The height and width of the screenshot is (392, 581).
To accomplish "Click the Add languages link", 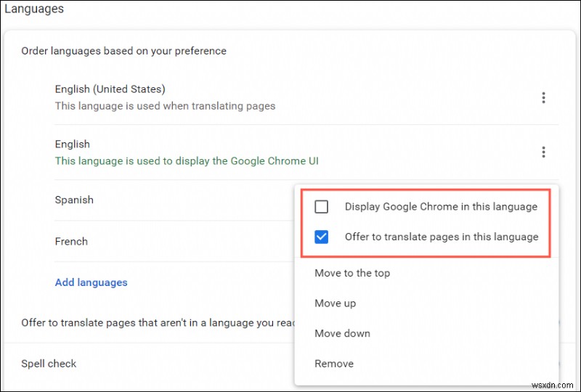I will click(92, 282).
